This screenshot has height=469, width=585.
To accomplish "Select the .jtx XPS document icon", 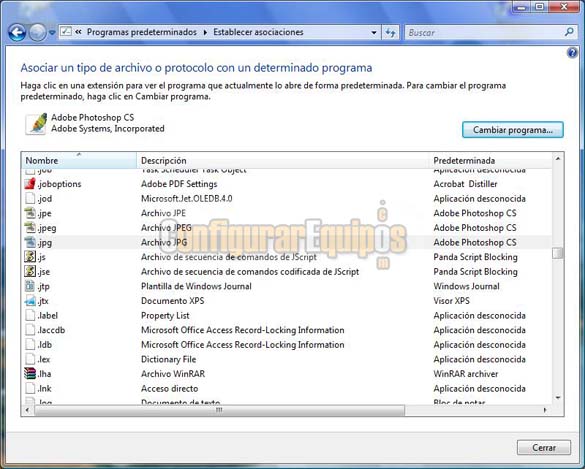I will pyautogui.click(x=30, y=301).
